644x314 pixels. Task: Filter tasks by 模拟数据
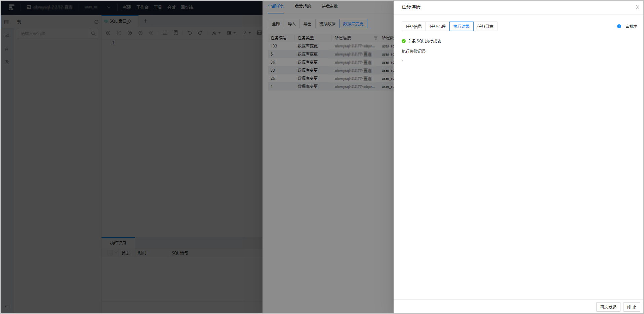pyautogui.click(x=327, y=24)
